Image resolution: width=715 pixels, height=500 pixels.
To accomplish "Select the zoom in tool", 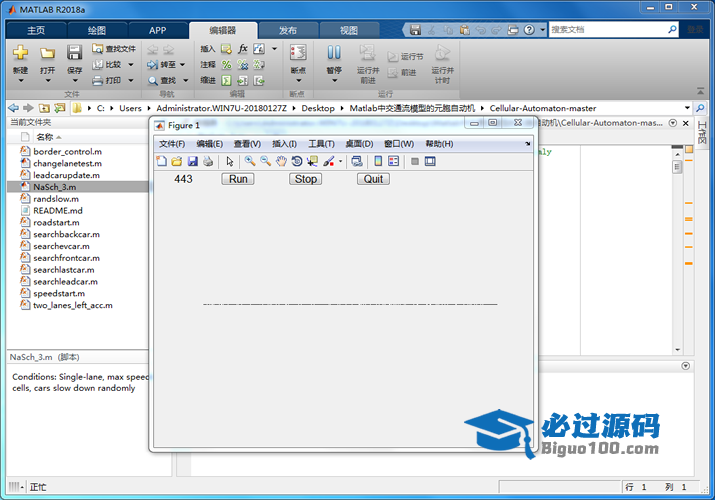I will pos(250,161).
